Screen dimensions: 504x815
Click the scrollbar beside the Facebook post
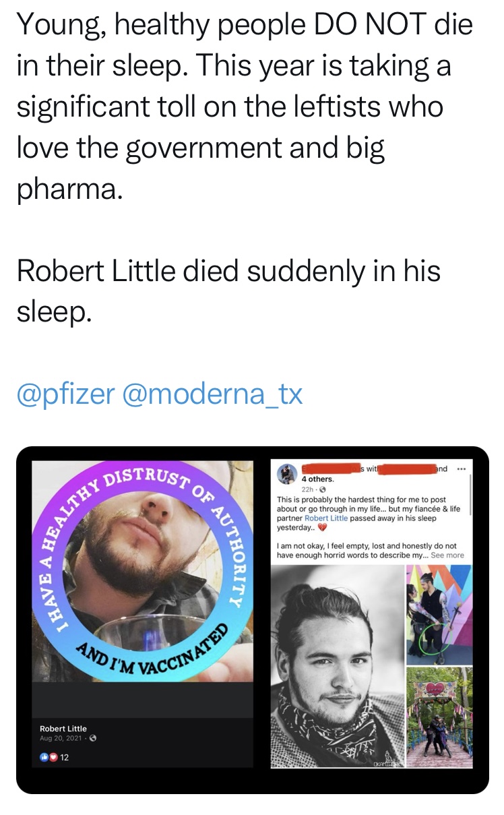468,512
